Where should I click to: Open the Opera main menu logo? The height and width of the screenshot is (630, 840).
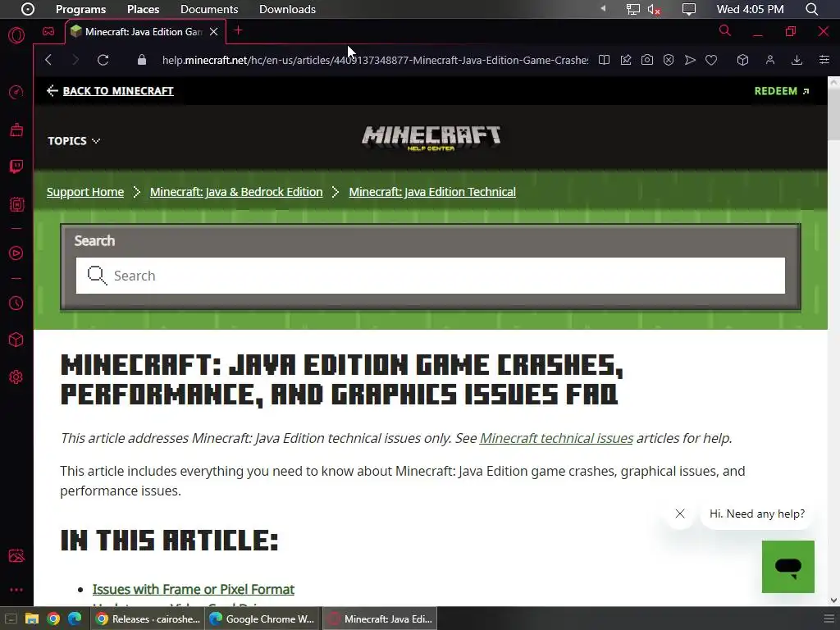click(16, 35)
